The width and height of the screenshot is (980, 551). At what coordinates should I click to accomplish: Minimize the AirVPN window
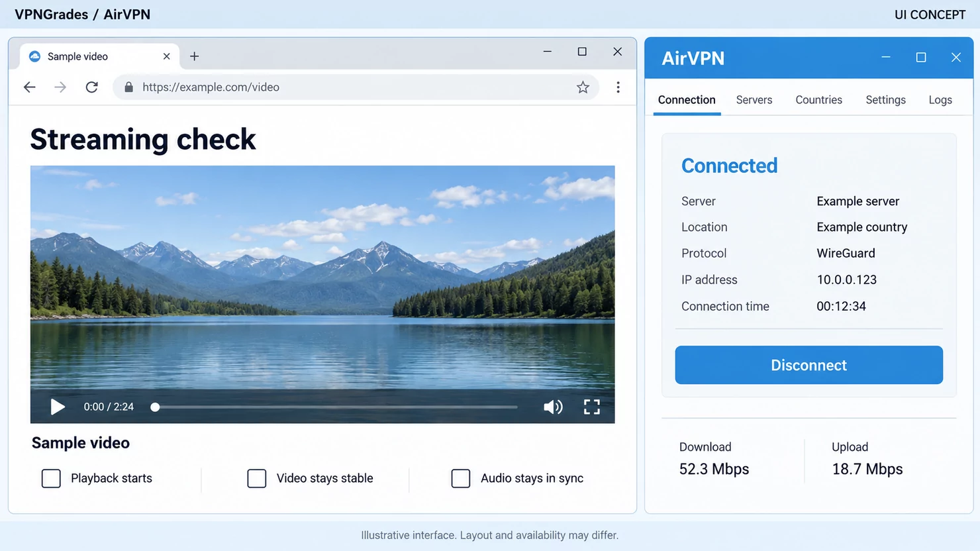[x=886, y=58]
